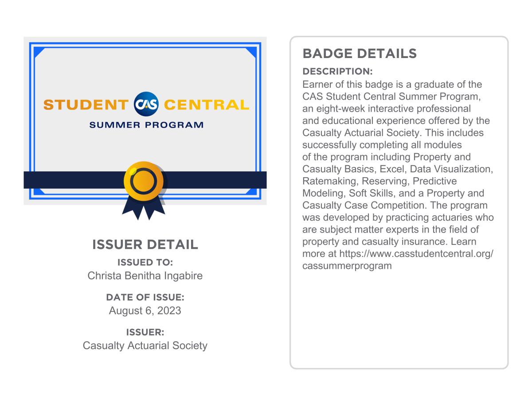Click the navy ribbon tails below the medal

[144, 207]
